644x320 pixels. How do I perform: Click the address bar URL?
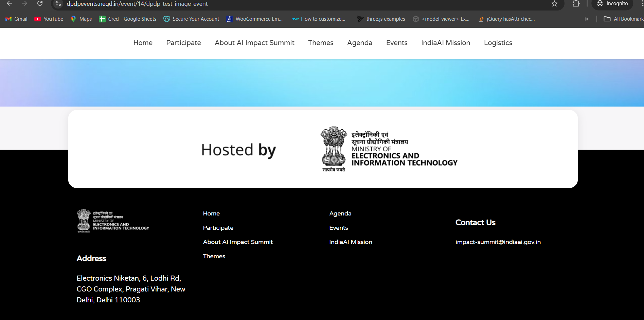click(x=137, y=4)
